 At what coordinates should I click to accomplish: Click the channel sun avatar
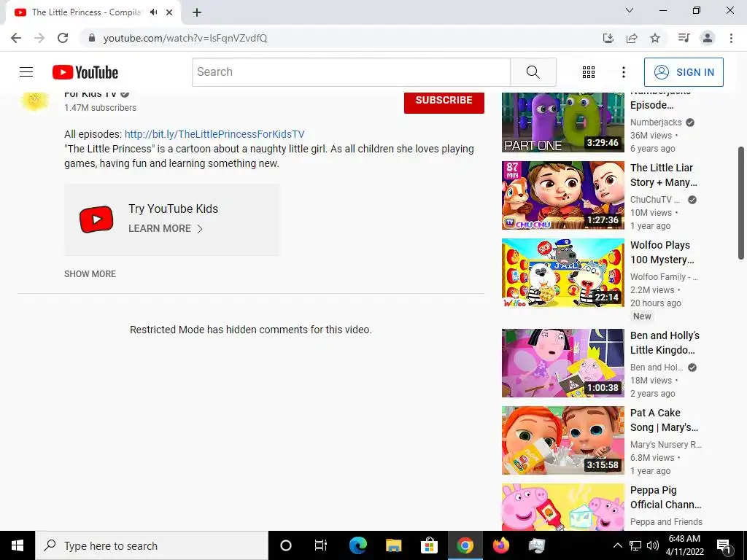[x=35, y=100]
